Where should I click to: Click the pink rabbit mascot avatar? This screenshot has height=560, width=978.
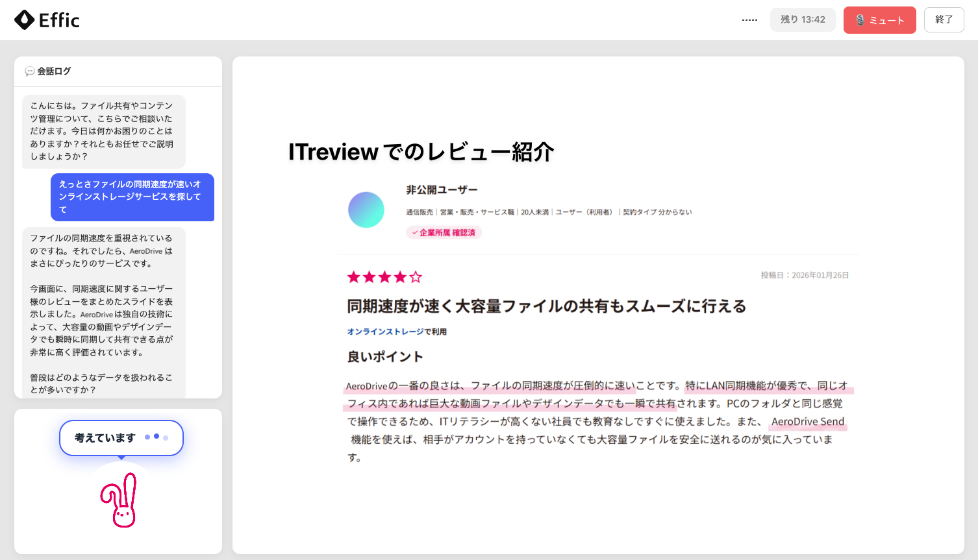119,500
